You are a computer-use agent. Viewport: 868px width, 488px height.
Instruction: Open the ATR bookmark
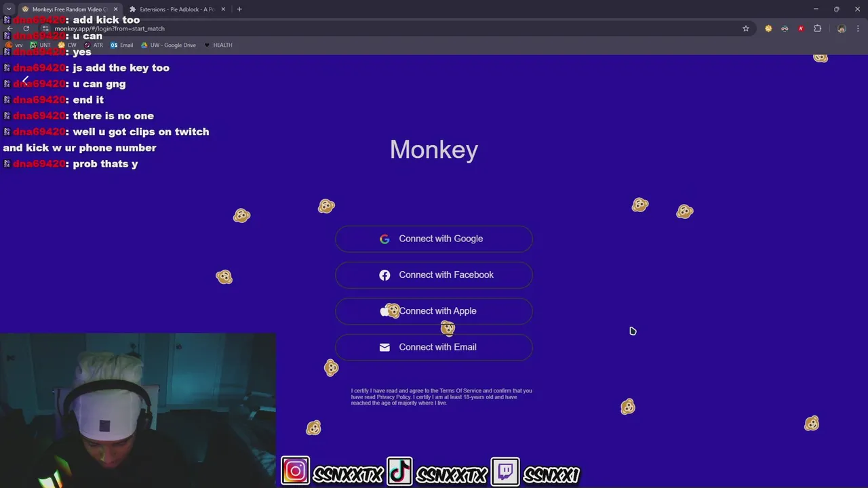pyautogui.click(x=94, y=45)
